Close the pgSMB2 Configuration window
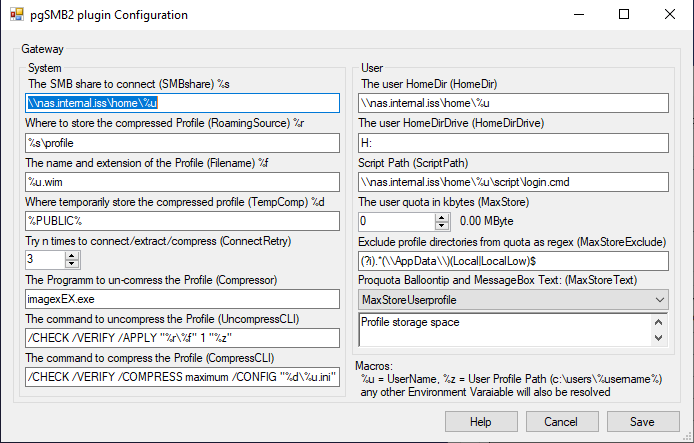 coord(670,15)
